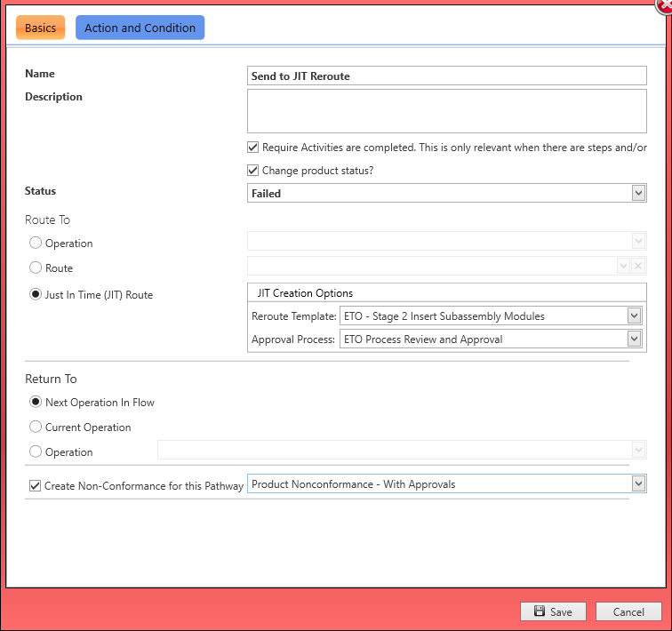This screenshot has width=672, height=631.
Task: Click into the Description text area
Action: [x=446, y=110]
